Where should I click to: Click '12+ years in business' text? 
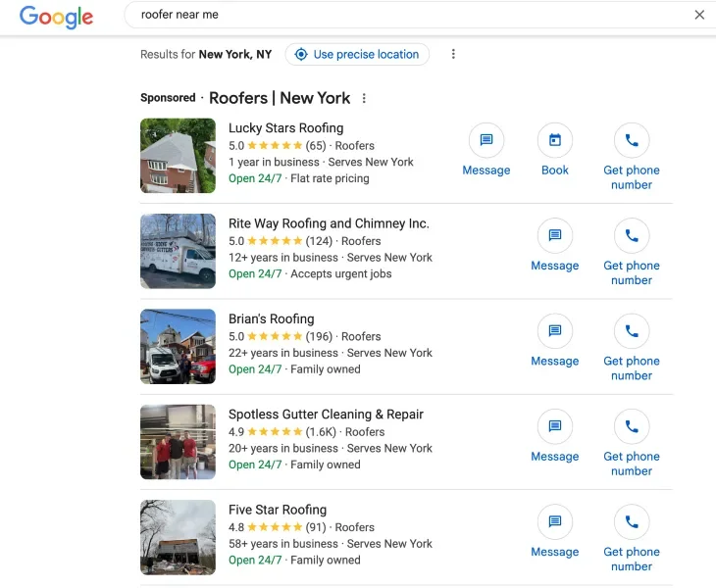pyautogui.click(x=283, y=258)
